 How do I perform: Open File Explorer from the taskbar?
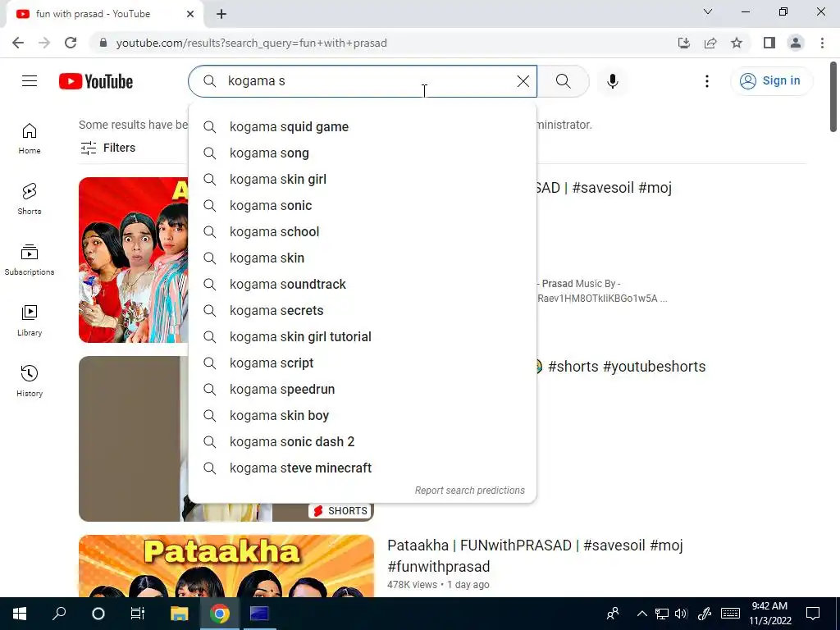pyautogui.click(x=180, y=614)
